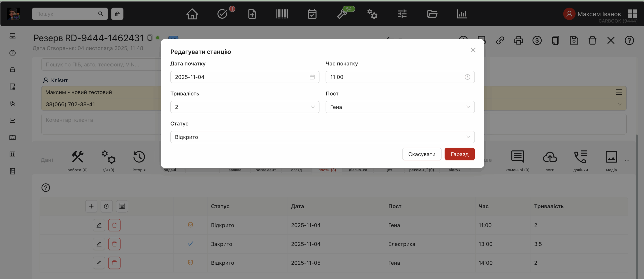Switch to the логи tab
The width and height of the screenshot is (644, 279).
(550, 161)
